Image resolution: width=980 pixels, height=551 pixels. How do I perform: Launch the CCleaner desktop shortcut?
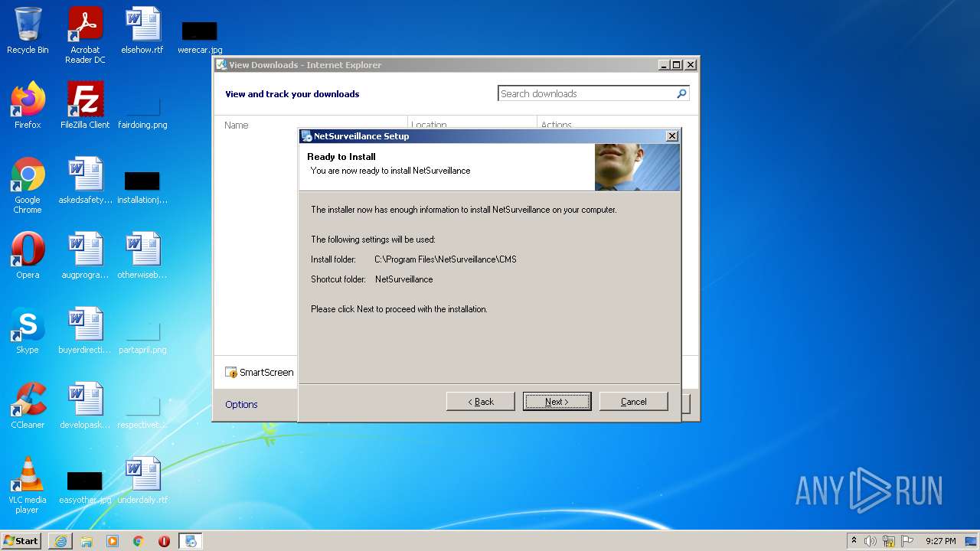click(28, 406)
